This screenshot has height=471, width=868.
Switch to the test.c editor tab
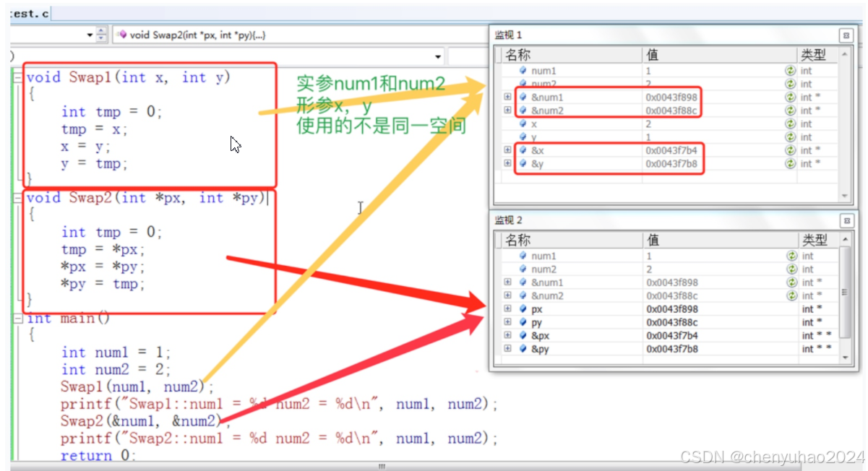(x=31, y=14)
